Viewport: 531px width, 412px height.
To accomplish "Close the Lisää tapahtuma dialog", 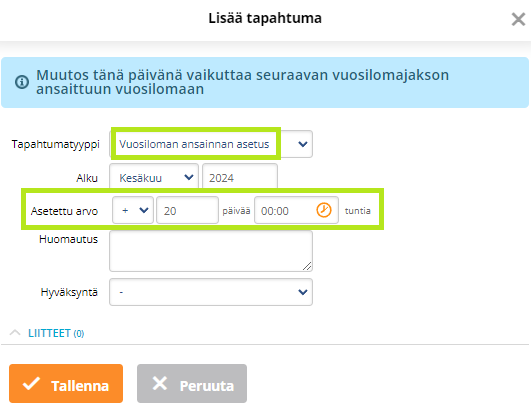I will click(518, 19).
